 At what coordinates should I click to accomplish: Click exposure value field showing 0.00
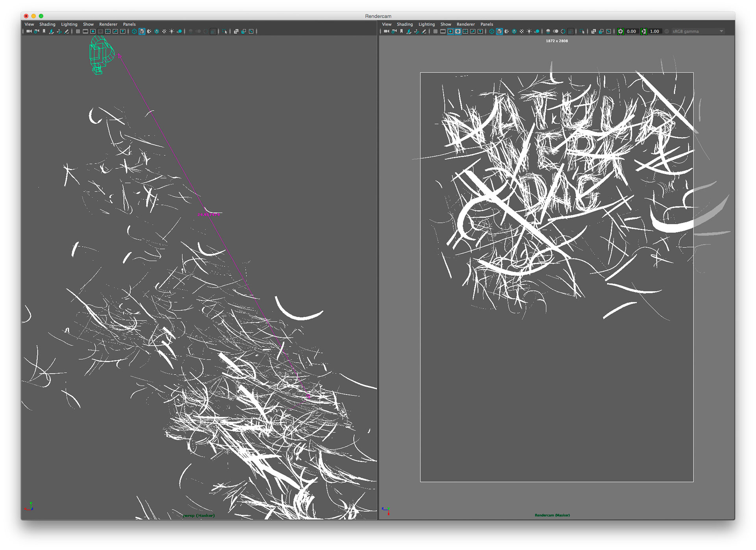(x=631, y=31)
